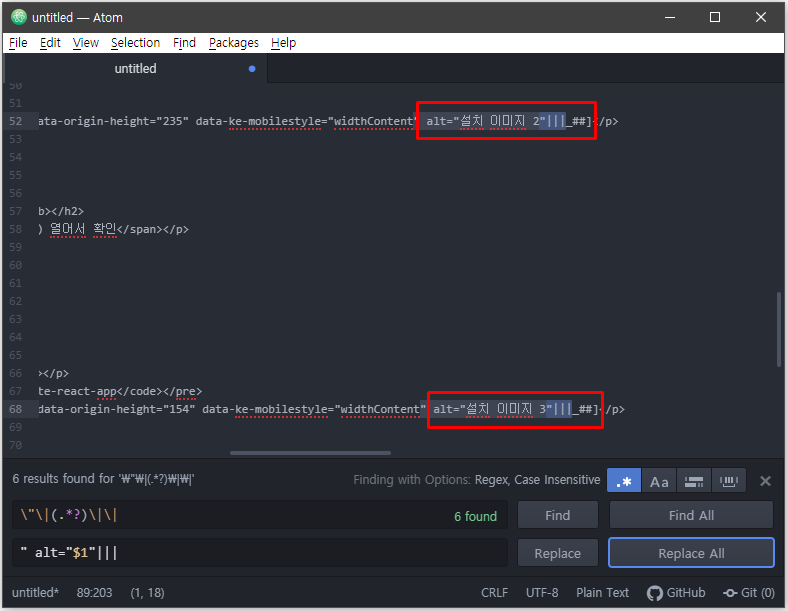
Task: Open the Help menu
Action: pyautogui.click(x=283, y=43)
